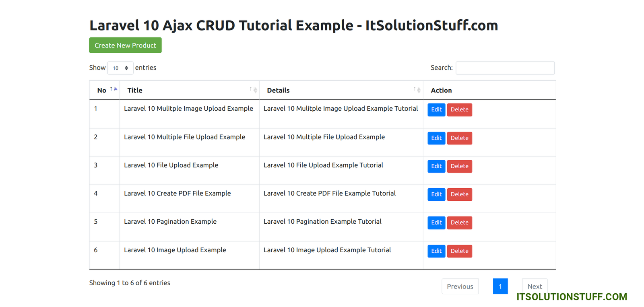Screen dimensions: 644x307
Task: Delete the Multiple Image Upload row
Action: [459, 109]
